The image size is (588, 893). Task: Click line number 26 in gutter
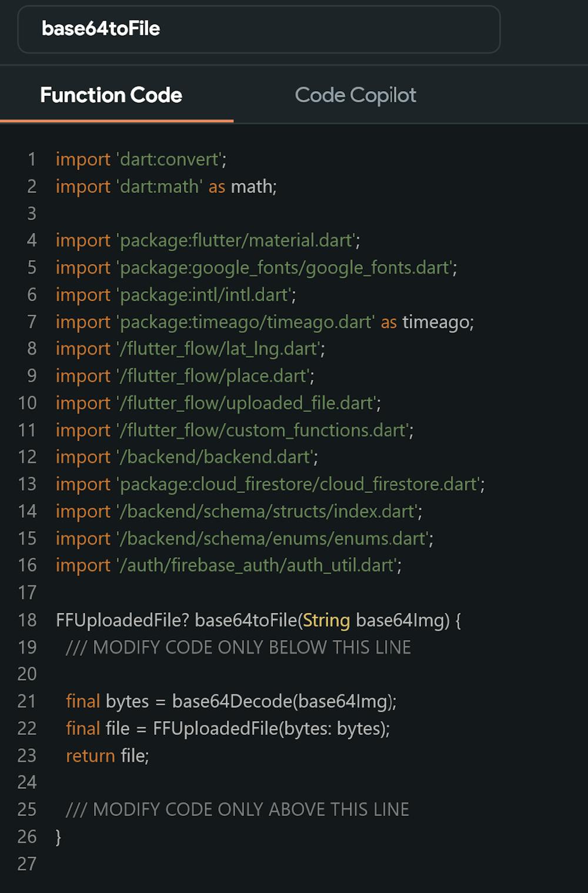coord(27,837)
